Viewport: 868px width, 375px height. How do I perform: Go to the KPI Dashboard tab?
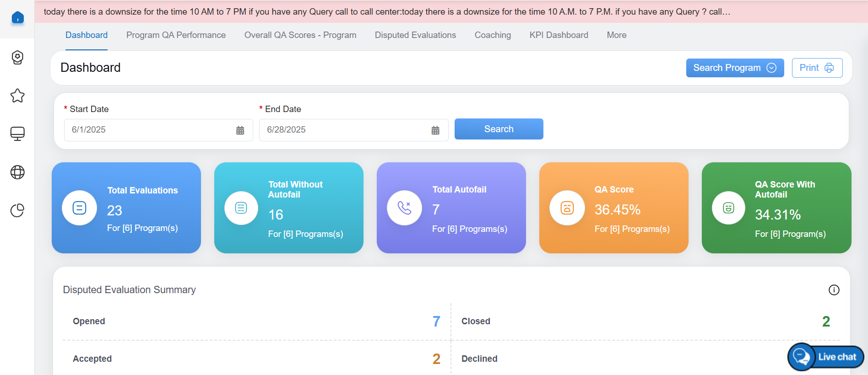(x=559, y=35)
